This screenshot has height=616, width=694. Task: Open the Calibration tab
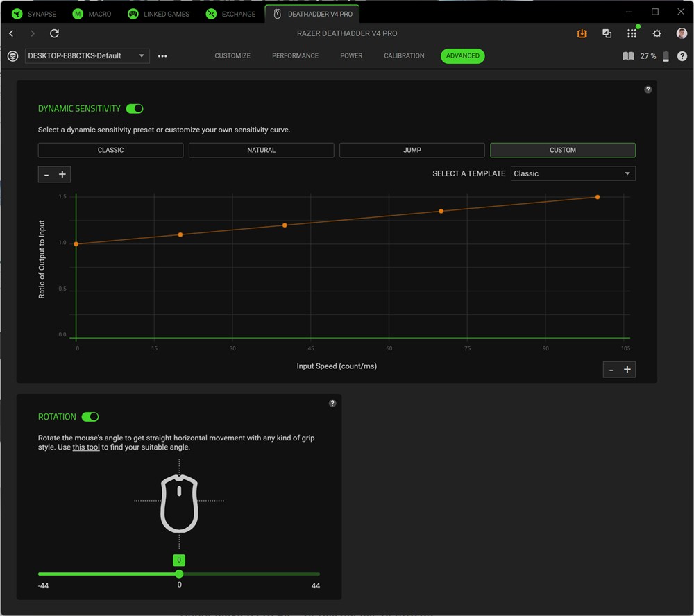404,55
